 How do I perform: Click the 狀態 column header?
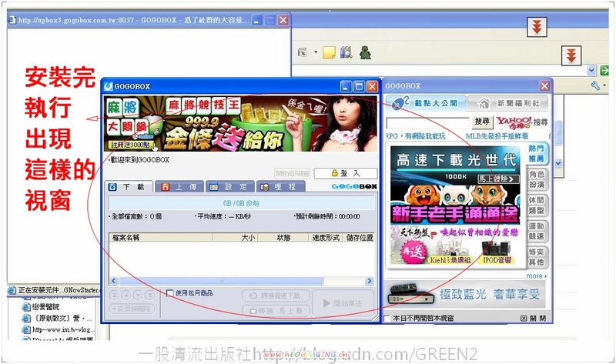[x=283, y=237]
